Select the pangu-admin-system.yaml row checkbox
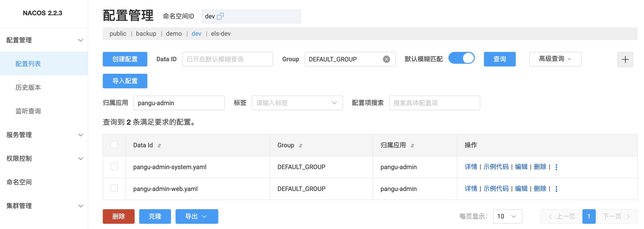Screen dimensions: 644x229 tap(114, 166)
